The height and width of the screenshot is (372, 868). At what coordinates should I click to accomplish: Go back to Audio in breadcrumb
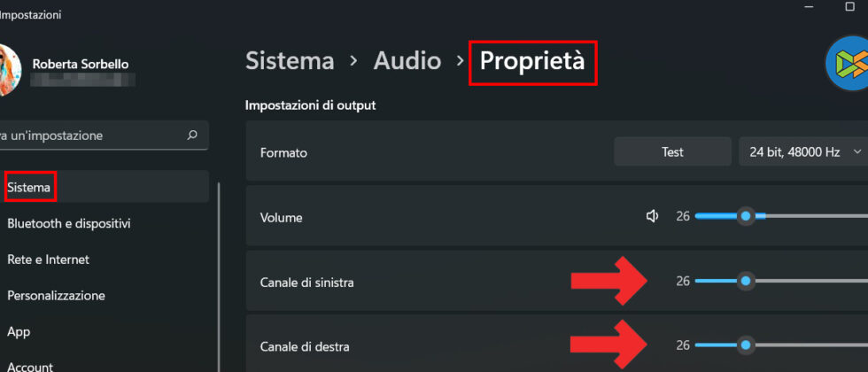click(407, 61)
